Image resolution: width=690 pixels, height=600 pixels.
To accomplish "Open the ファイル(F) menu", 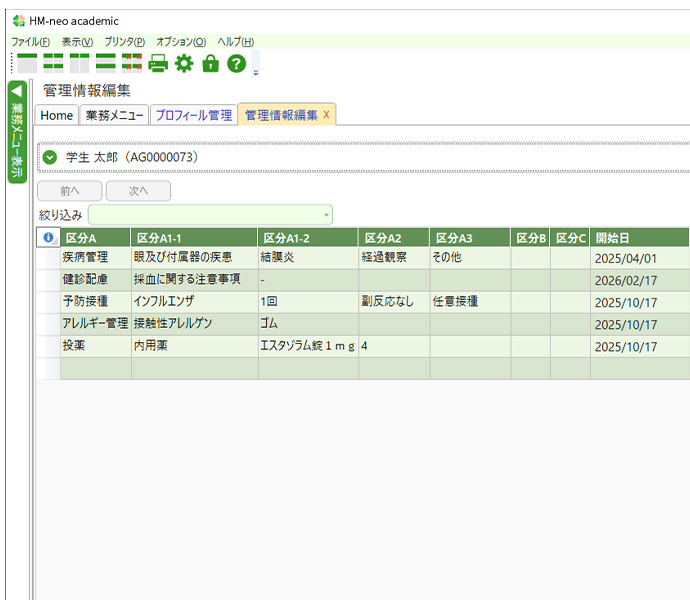I will coord(30,42).
